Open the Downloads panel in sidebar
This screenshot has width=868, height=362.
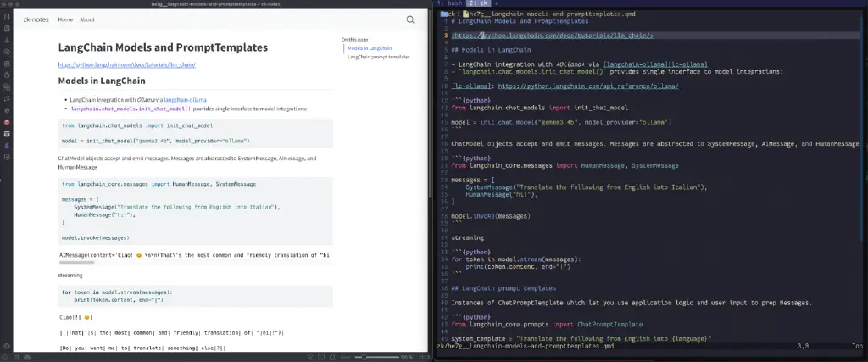(7, 41)
